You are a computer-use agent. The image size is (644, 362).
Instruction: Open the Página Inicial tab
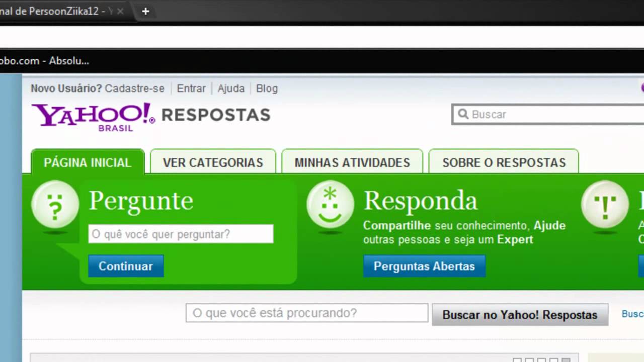pos(88,162)
